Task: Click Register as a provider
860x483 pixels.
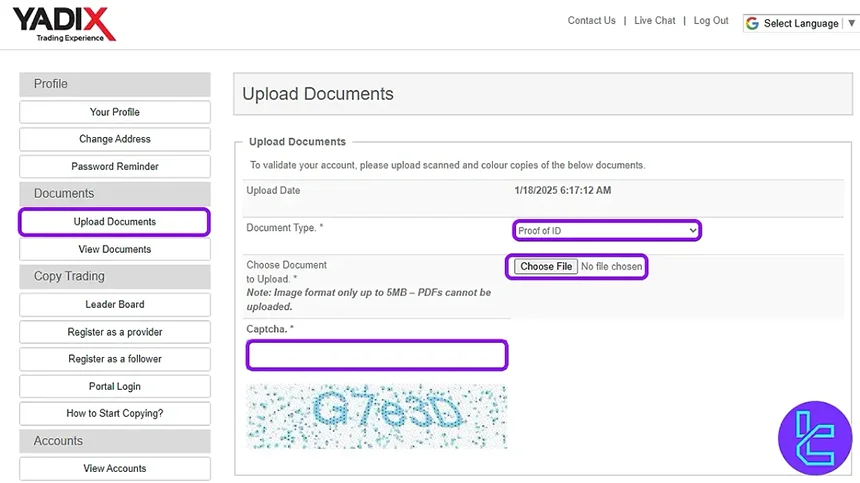Action: point(115,332)
